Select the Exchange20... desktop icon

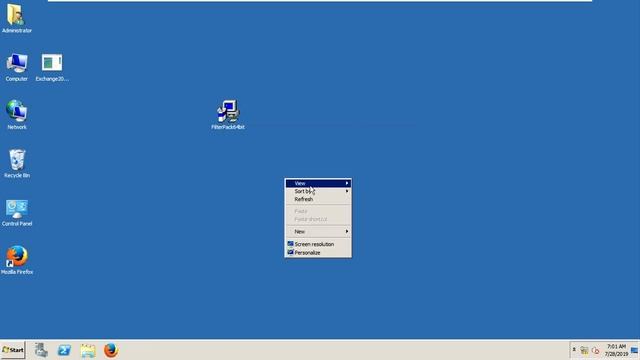point(52,67)
